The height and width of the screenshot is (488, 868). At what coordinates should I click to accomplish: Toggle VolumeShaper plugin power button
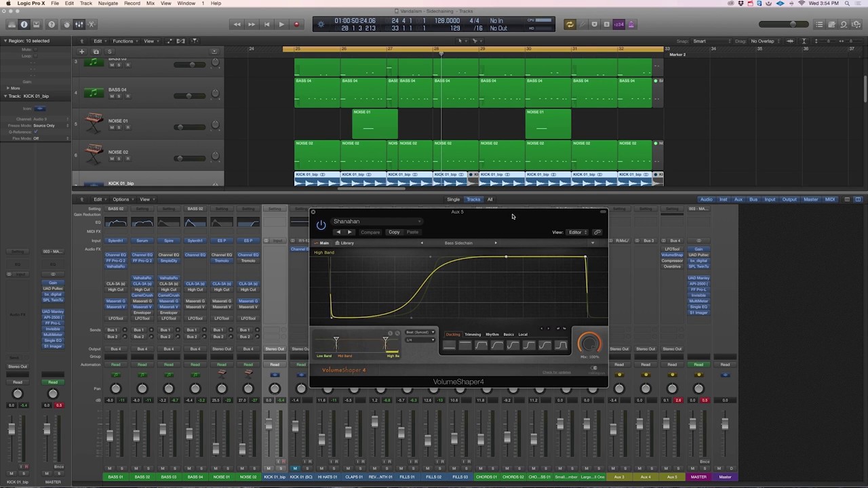(x=321, y=225)
